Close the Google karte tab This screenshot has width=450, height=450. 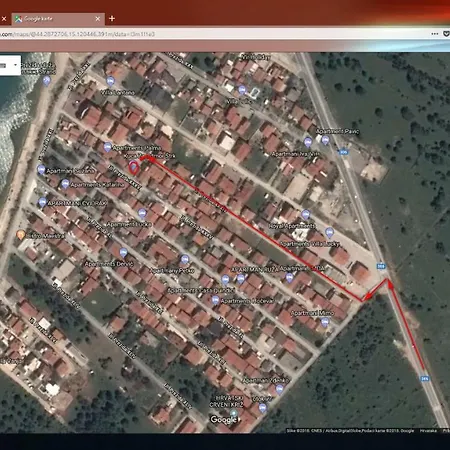(98, 19)
